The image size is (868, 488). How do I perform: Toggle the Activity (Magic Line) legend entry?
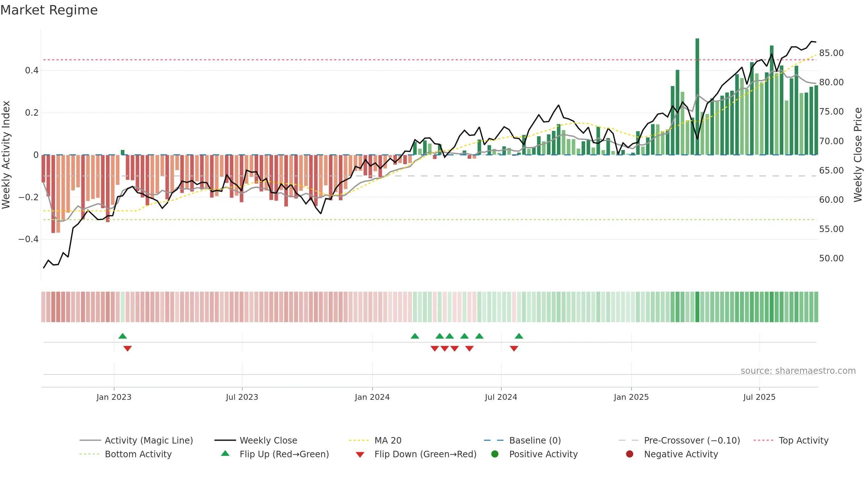(136, 440)
